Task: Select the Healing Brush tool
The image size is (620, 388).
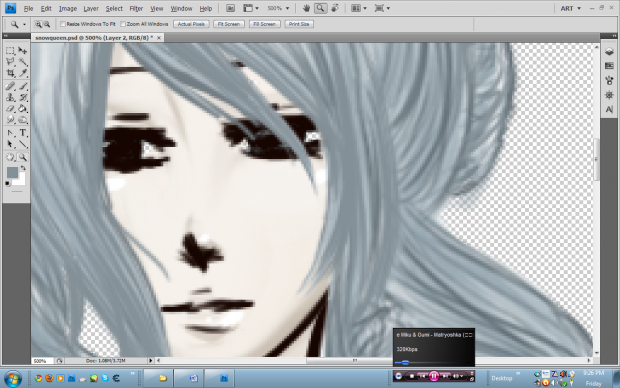Action: click(10, 86)
